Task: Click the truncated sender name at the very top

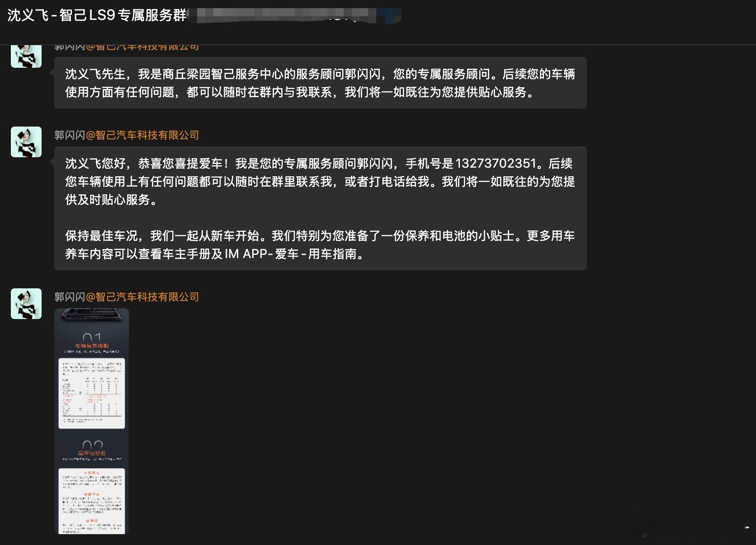Action: [70, 46]
